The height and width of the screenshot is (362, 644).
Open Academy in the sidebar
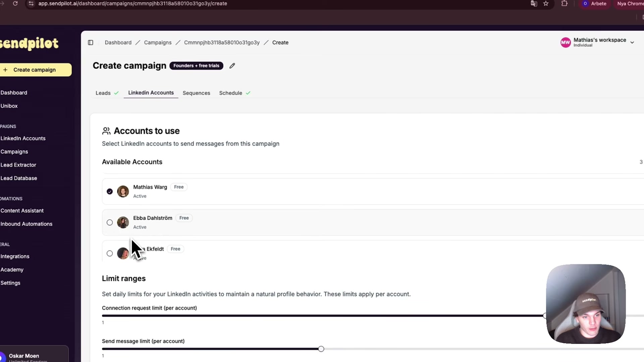[12, 270]
